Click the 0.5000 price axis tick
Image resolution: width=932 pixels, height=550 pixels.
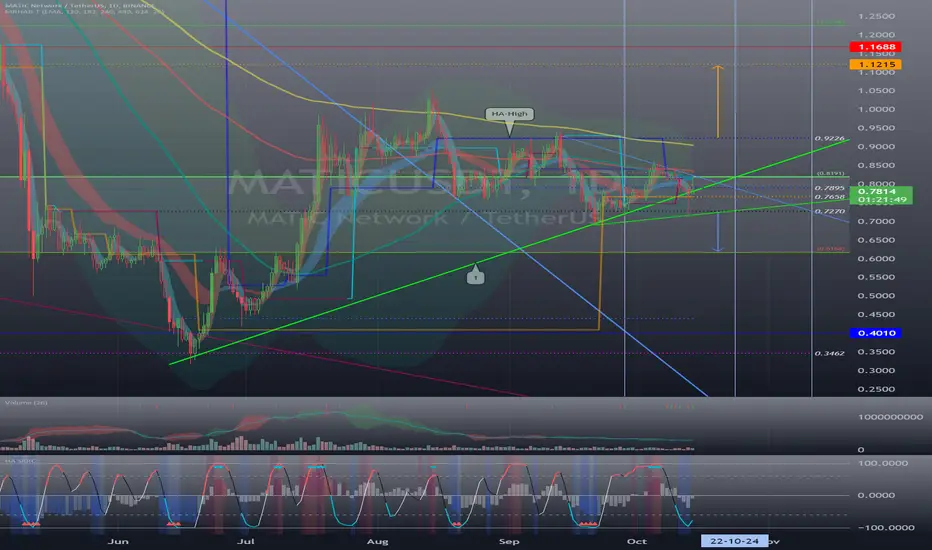pos(876,296)
